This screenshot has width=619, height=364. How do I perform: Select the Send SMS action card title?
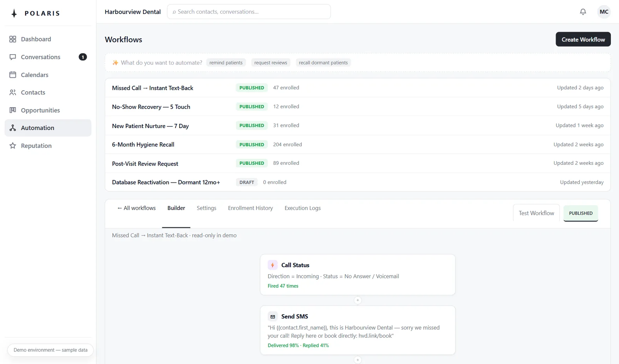294,316
